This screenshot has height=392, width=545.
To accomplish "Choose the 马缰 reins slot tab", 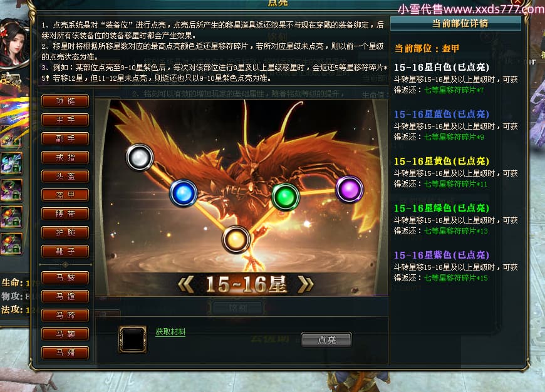I will pos(65,353).
